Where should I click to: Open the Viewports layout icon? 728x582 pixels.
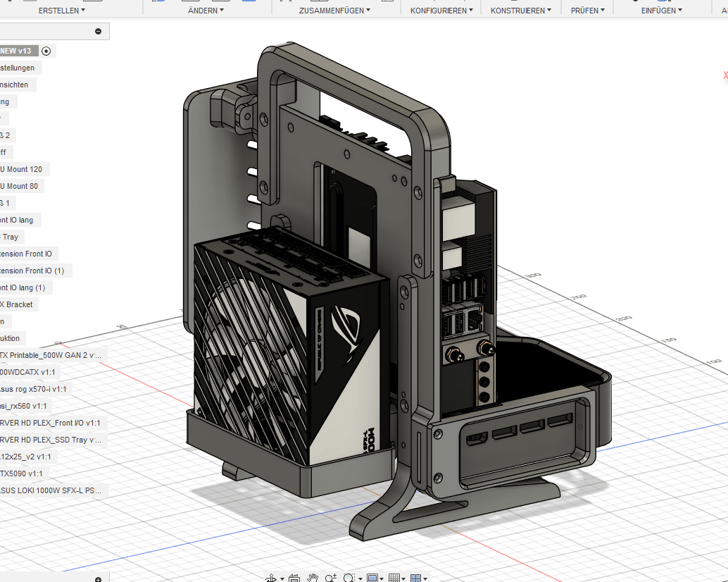(x=416, y=578)
